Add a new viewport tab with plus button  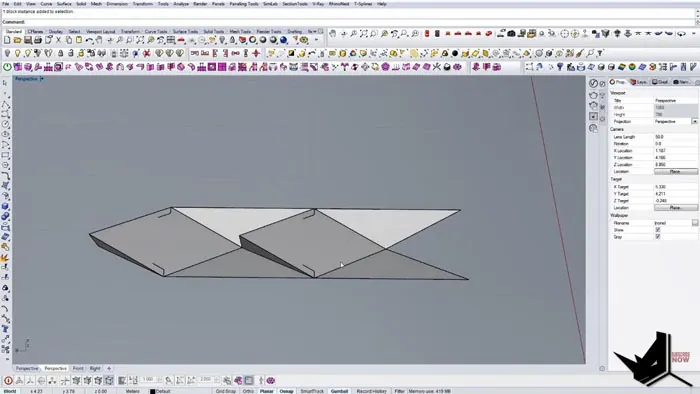point(109,369)
